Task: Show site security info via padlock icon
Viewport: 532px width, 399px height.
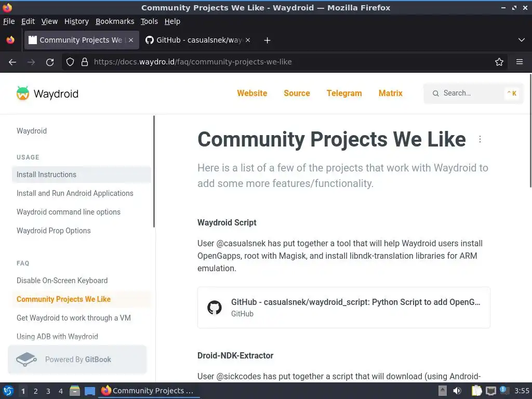Action: pos(85,62)
